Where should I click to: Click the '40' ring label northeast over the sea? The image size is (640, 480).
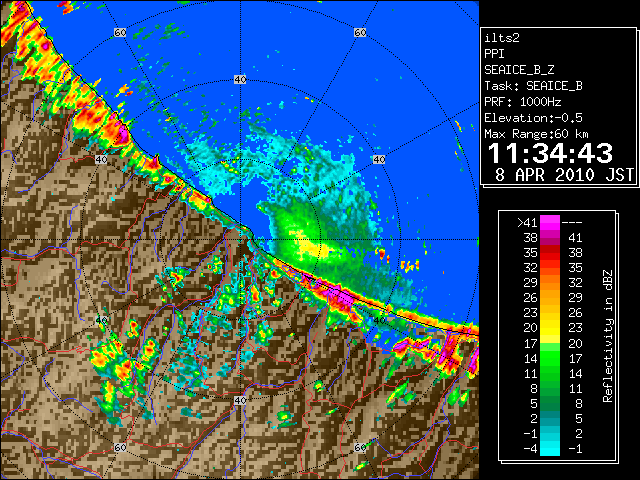(379, 160)
